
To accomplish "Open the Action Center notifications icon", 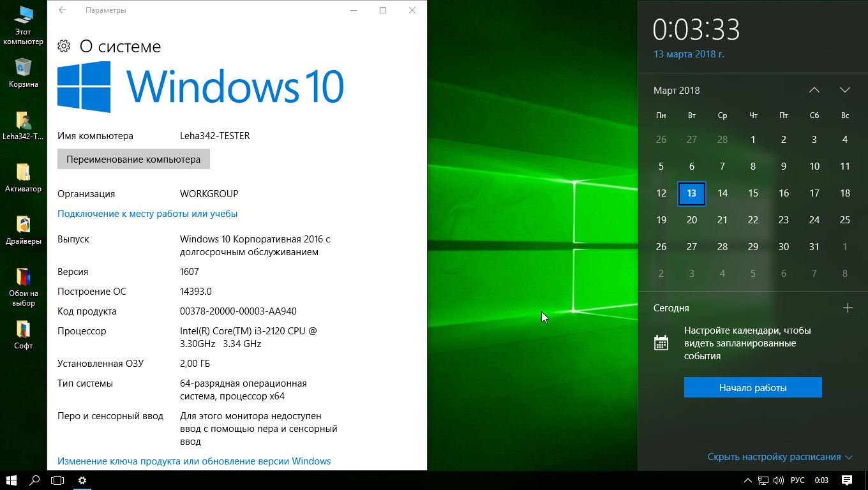I will tap(847, 480).
